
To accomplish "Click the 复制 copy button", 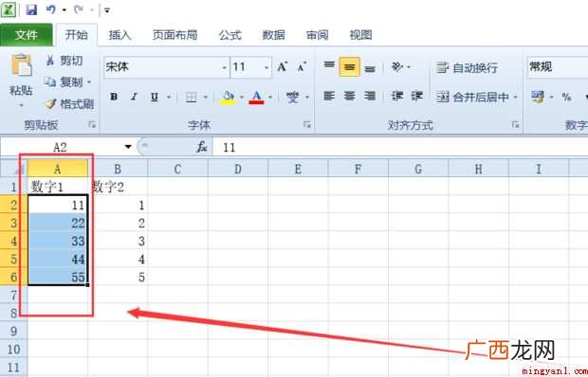I will [64, 82].
